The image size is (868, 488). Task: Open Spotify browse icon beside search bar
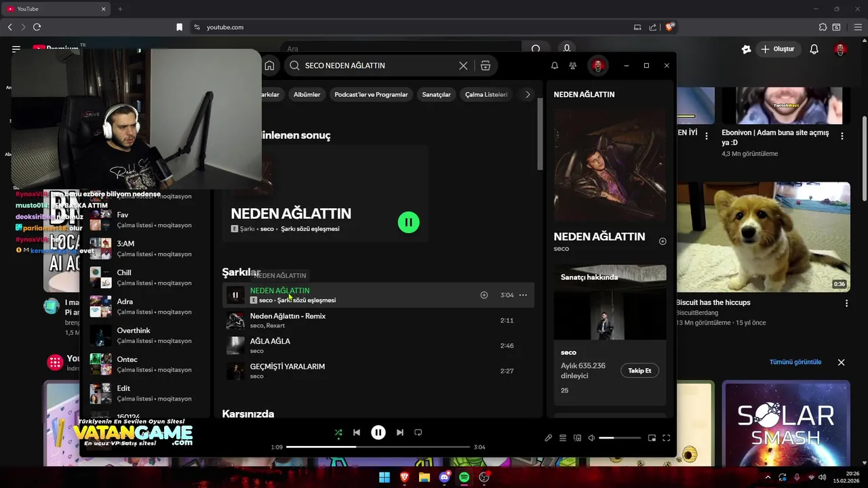coord(486,66)
